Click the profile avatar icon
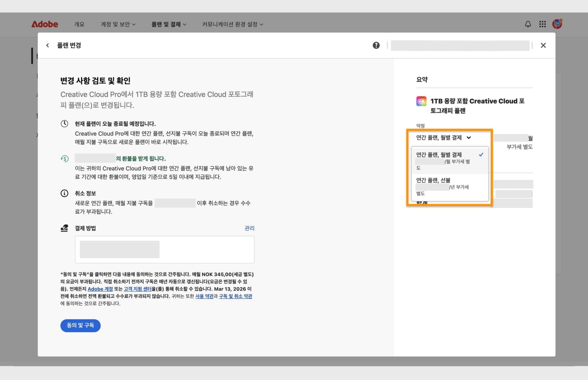 coord(557,24)
